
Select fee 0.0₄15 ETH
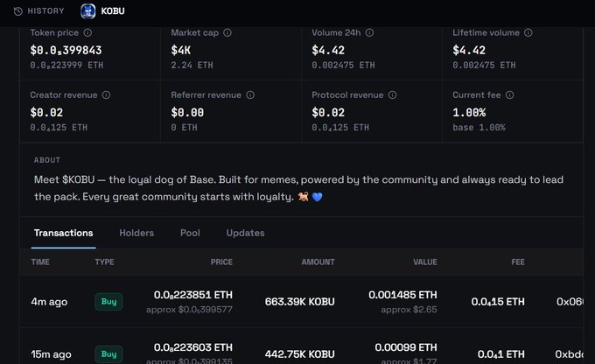(x=498, y=302)
